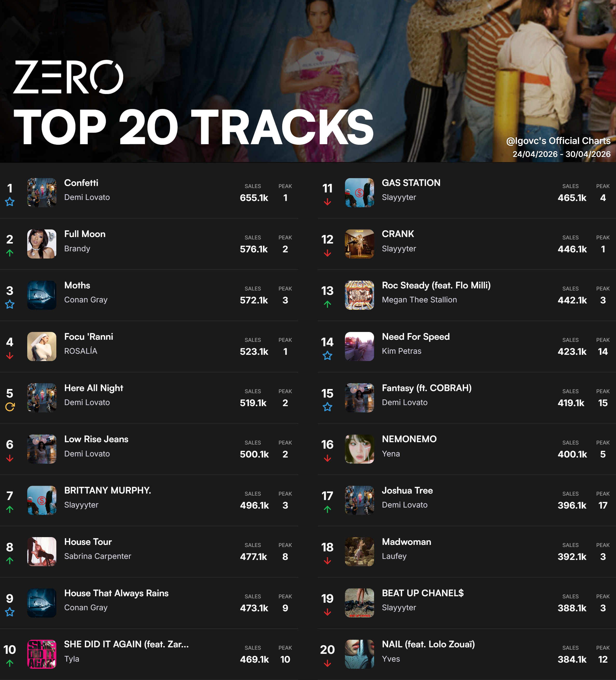
Task: Click the green up arrow under rank 2
Action: coord(10,253)
